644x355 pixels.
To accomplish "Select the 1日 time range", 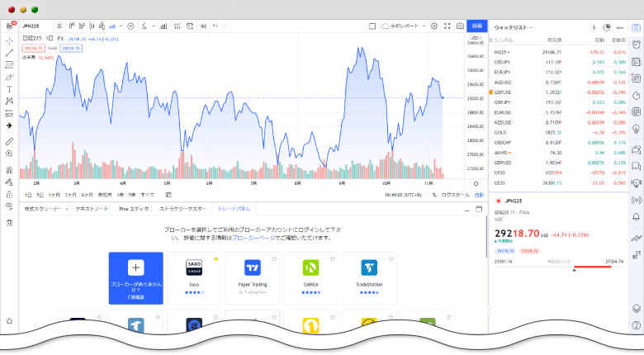I will [28, 195].
